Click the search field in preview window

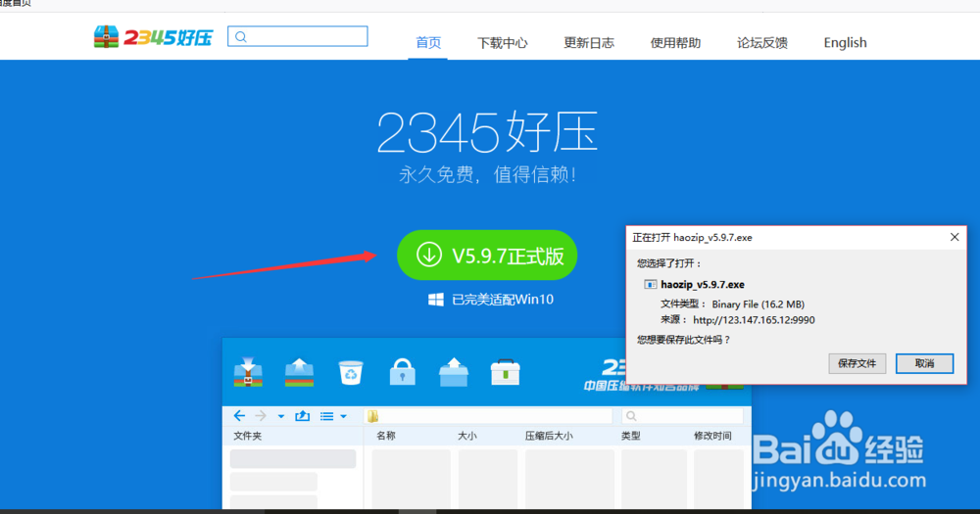coord(682,416)
